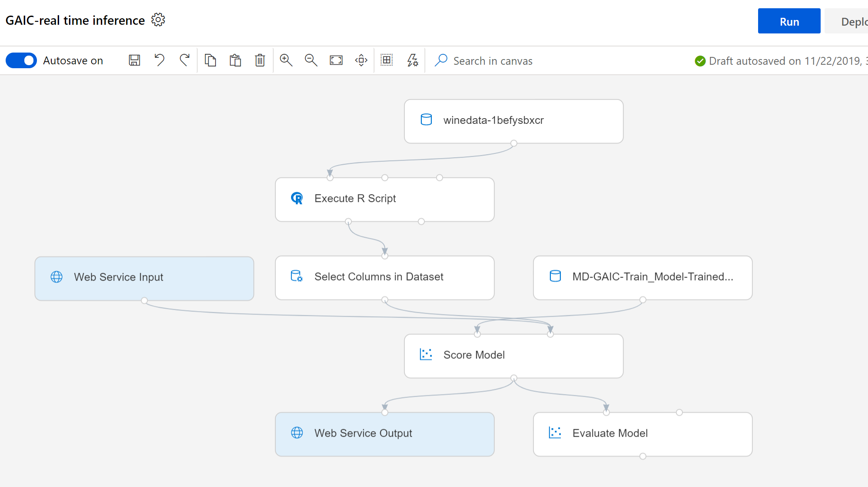Click the Undo arrow icon

click(159, 60)
